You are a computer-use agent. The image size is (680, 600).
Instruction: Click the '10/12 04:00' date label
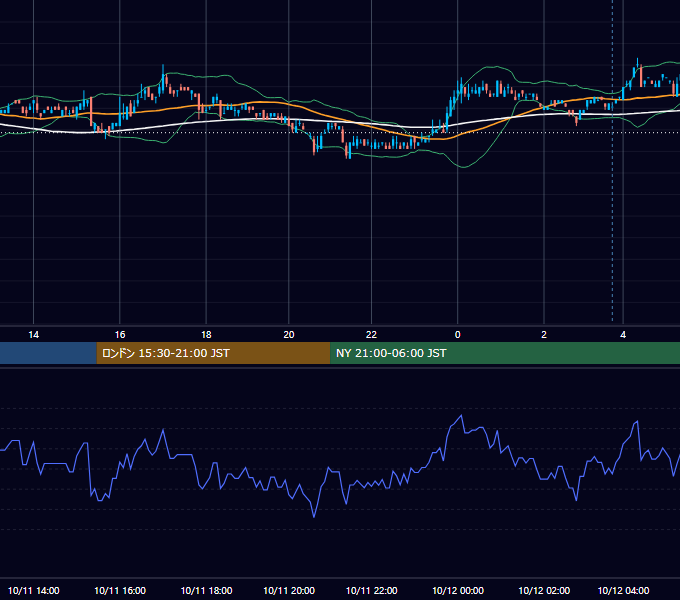(623, 590)
